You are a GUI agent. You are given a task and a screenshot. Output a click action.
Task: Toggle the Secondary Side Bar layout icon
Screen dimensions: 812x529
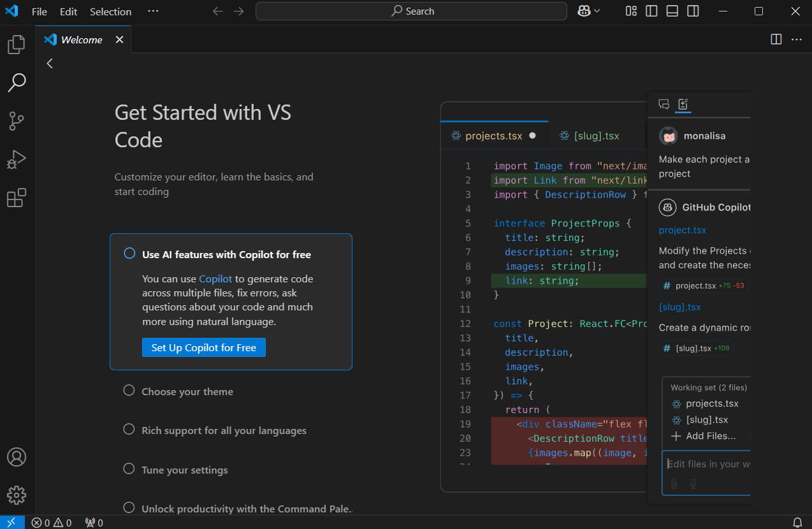[x=693, y=11]
